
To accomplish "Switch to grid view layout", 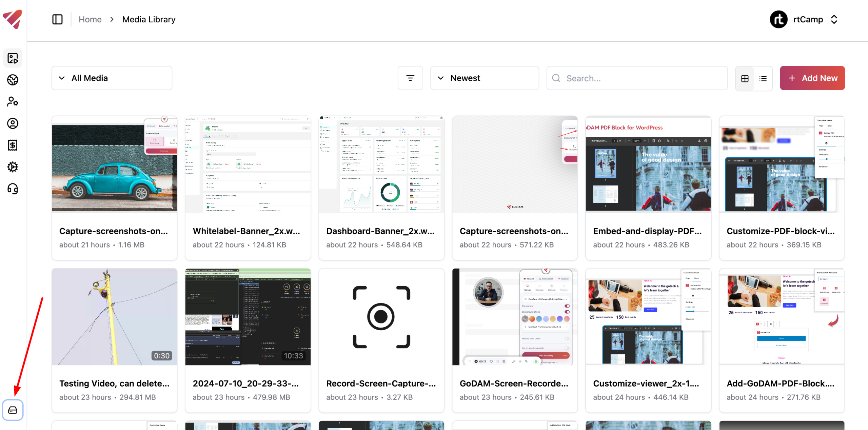I will click(745, 78).
